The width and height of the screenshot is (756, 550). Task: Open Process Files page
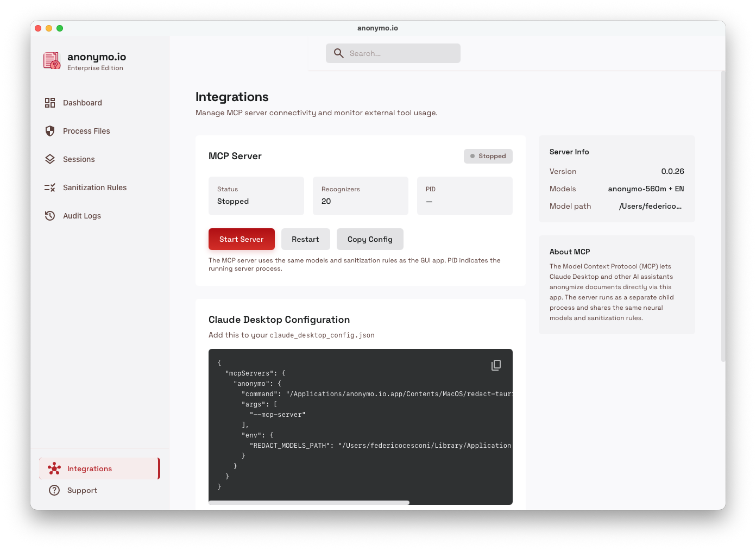point(99,131)
